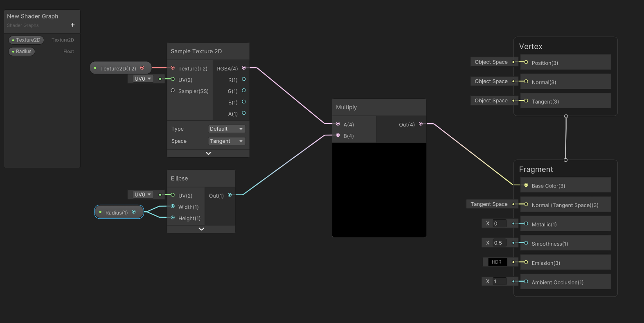
Task: Edit the Metallic X value field
Action: [500, 224]
